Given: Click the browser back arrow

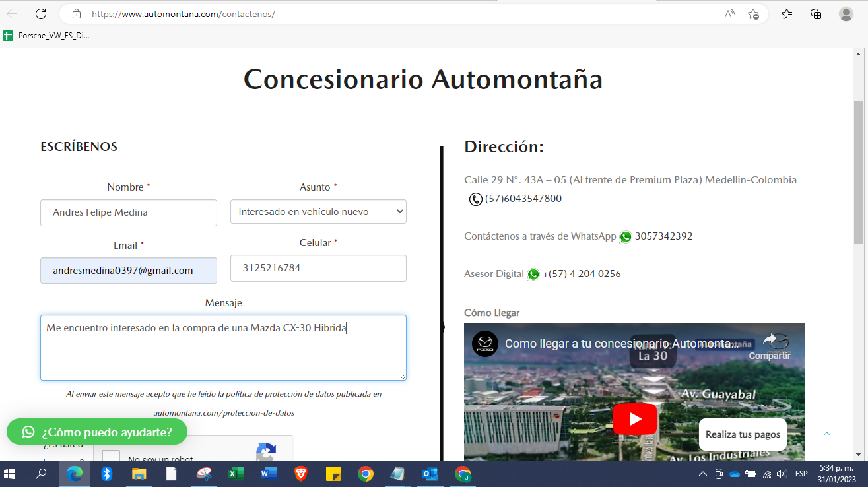Looking at the screenshot, I should (x=12, y=14).
